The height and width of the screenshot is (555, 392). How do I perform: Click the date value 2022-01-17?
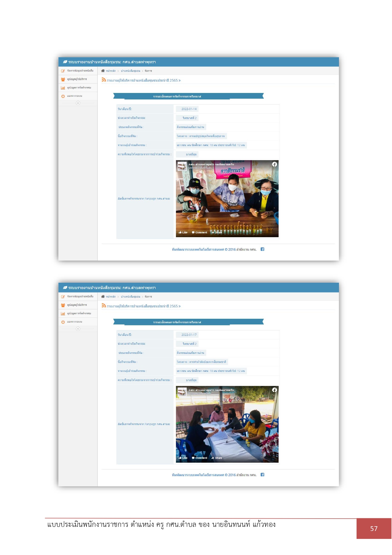click(x=189, y=335)
